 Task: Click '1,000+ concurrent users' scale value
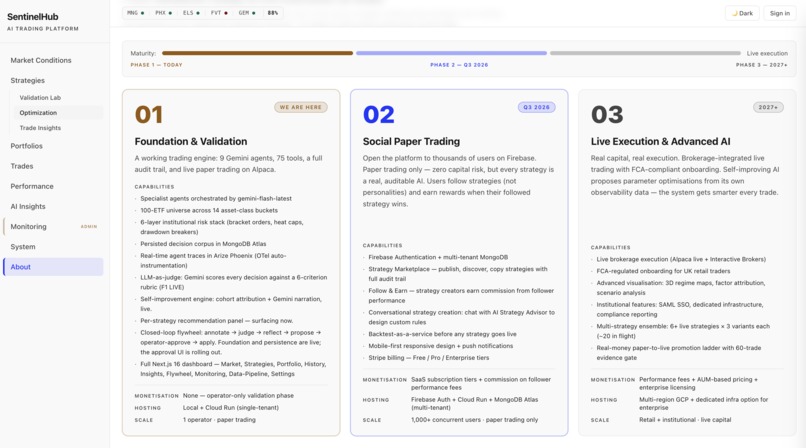click(474, 420)
